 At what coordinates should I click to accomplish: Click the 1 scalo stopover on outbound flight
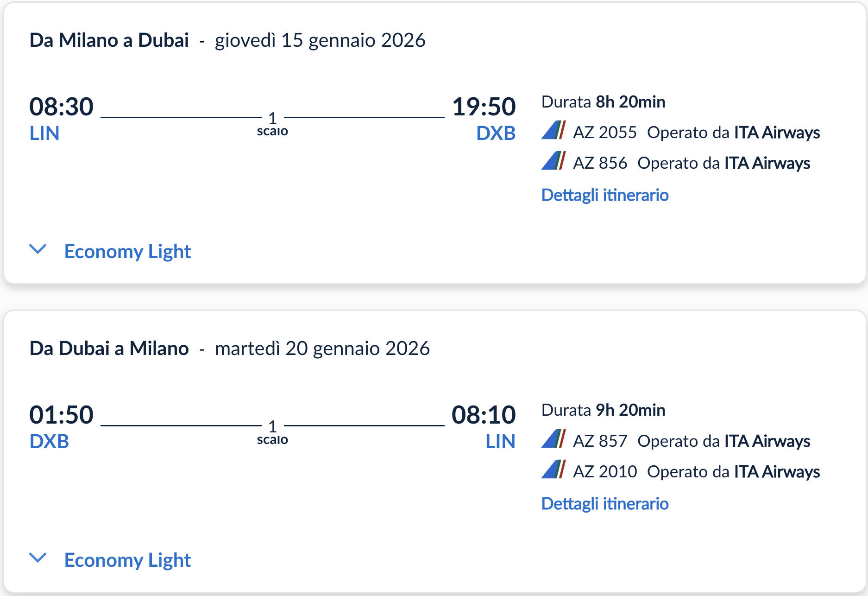tap(272, 123)
